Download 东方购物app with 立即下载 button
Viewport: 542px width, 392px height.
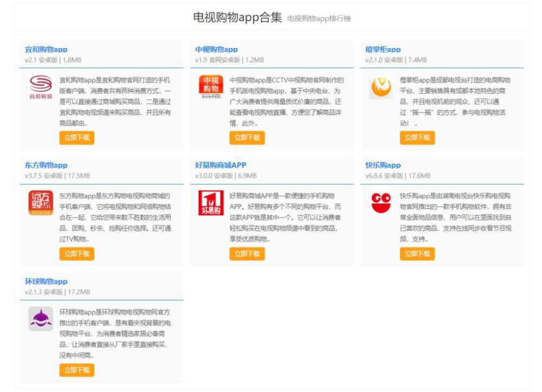[x=77, y=254]
